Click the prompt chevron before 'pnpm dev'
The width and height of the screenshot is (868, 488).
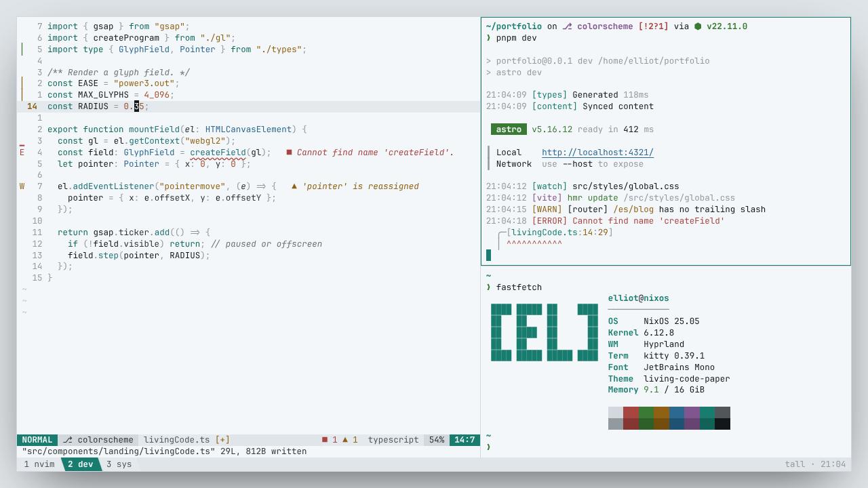[488, 38]
